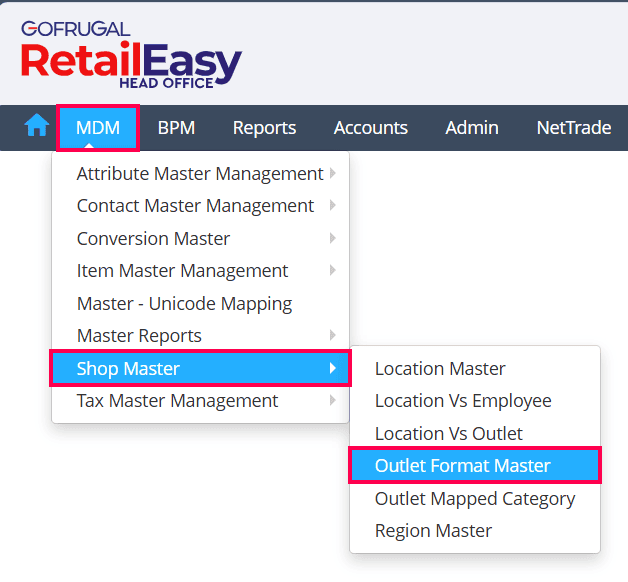
Task: Choose Location Master in the submenu
Action: [x=475, y=369]
